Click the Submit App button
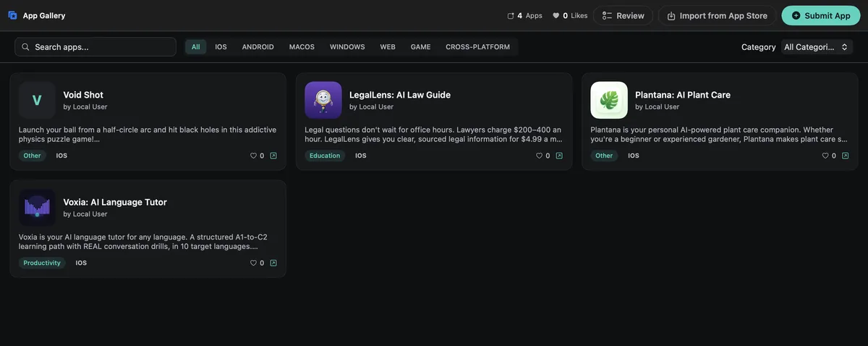This screenshot has height=346, width=868. 821,15
